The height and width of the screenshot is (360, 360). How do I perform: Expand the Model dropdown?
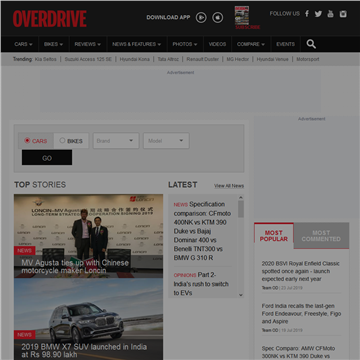(x=166, y=141)
